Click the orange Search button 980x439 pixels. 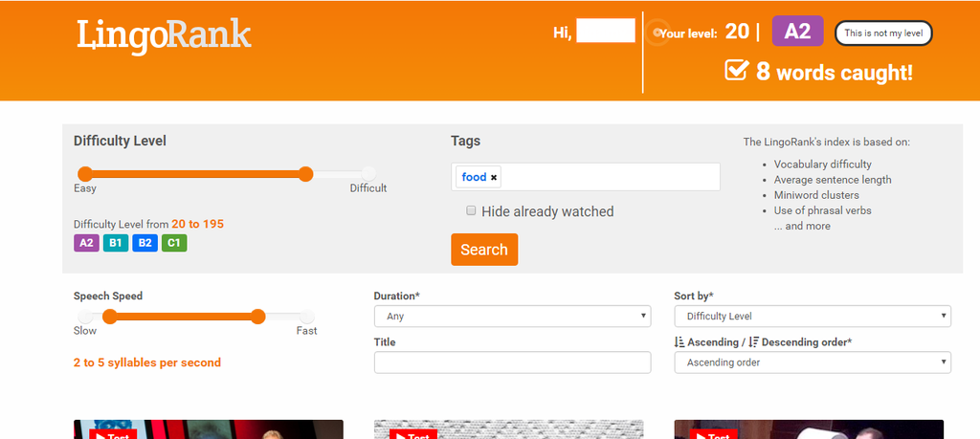(484, 250)
